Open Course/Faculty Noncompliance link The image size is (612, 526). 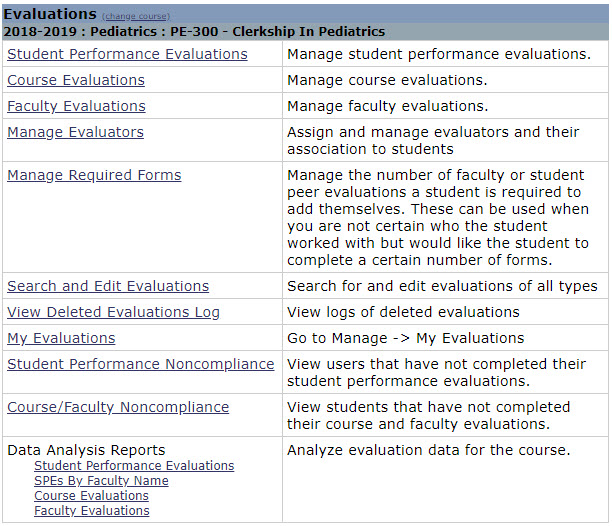118,407
